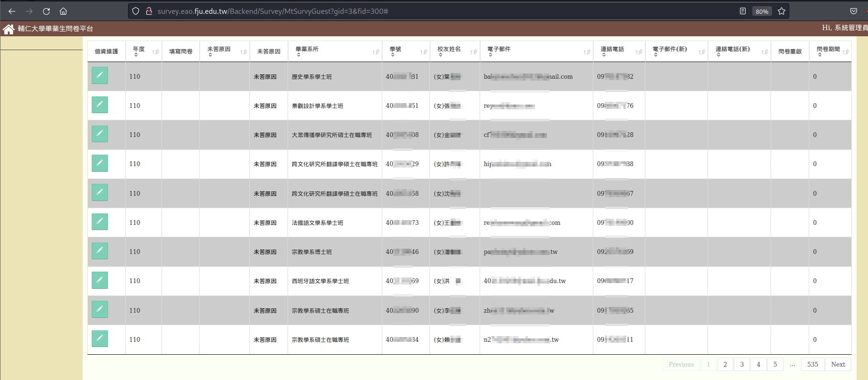Go to Next page of results
The image size is (868, 380).
838,364
